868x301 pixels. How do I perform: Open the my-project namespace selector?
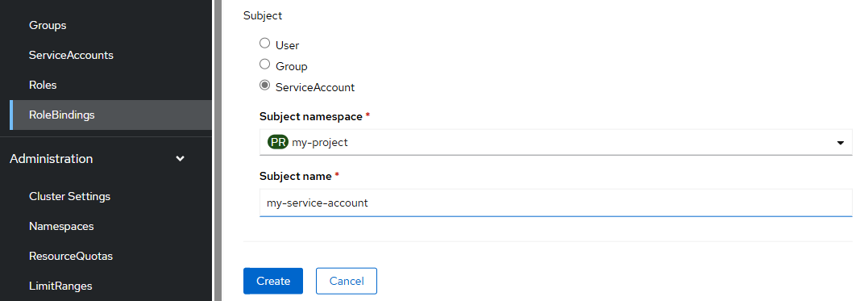point(556,143)
